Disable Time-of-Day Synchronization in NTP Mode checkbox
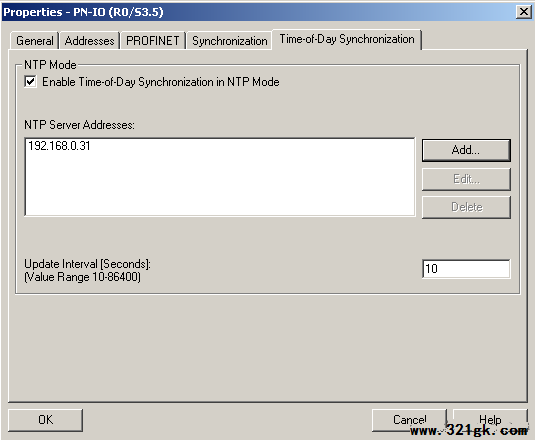The image size is (535, 440). click(30, 82)
